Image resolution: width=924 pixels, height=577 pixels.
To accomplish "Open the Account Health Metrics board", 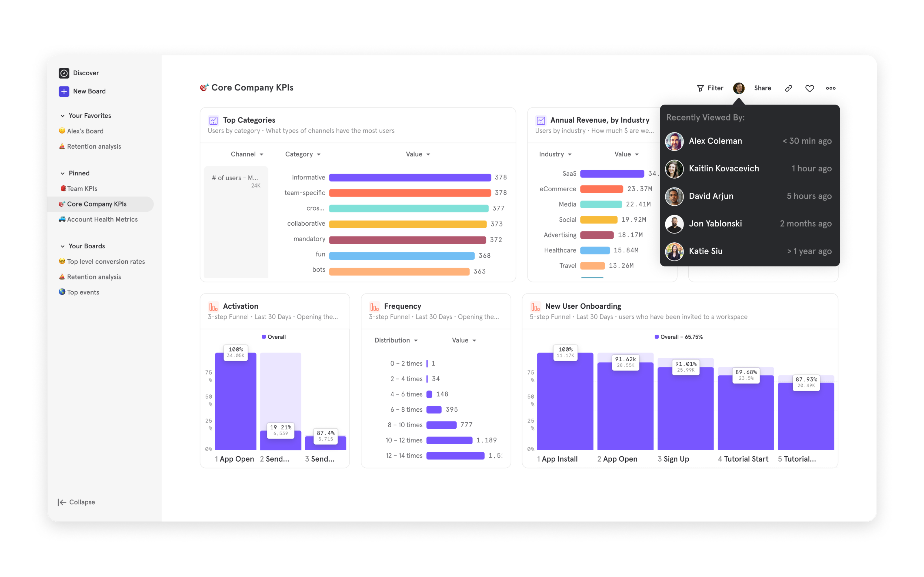I will [102, 220].
